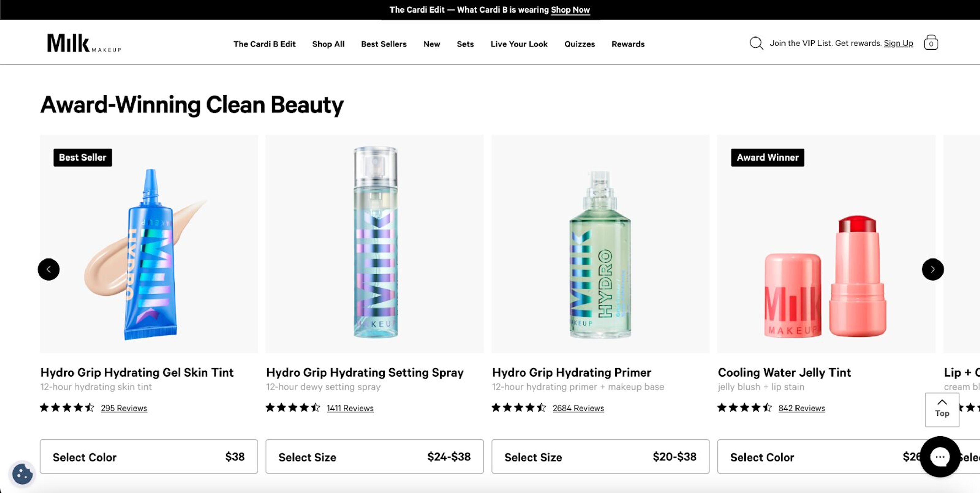Open Select Color for Hydro Grip Skin Tint
Viewport: 980px width, 493px height.
(149, 457)
